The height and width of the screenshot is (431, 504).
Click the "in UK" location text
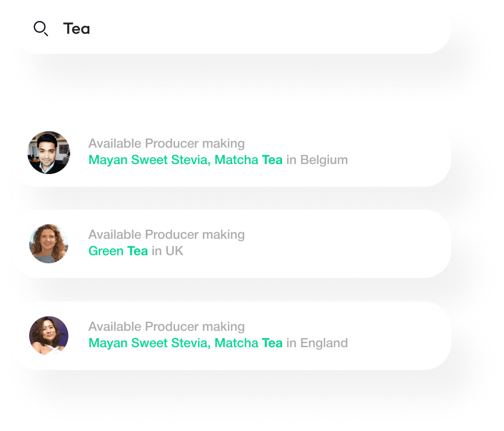coord(168,251)
